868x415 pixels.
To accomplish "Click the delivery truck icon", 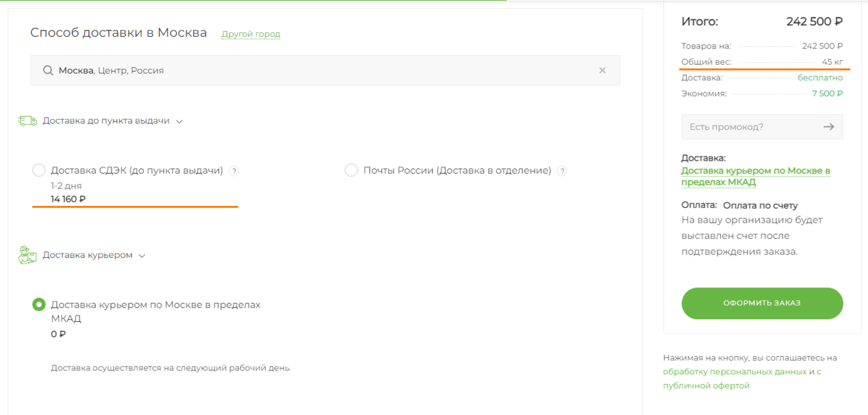I will point(27,121).
